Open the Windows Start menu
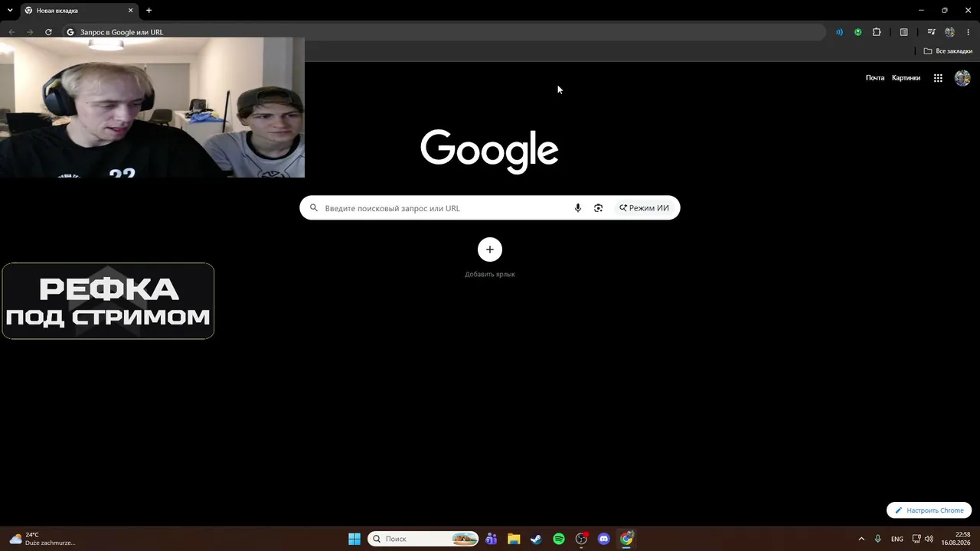The height and width of the screenshot is (551, 980). tap(354, 539)
